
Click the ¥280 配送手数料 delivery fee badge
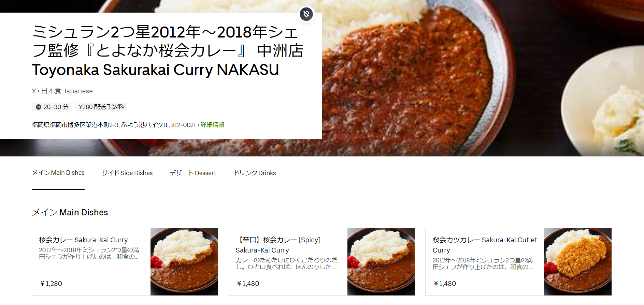pyautogui.click(x=101, y=107)
